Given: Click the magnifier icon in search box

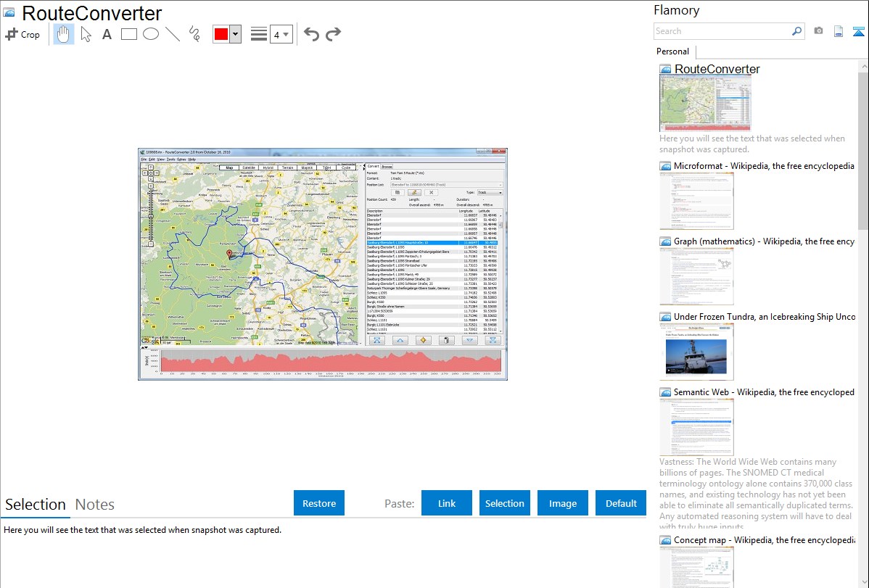Looking at the screenshot, I should click(x=796, y=31).
